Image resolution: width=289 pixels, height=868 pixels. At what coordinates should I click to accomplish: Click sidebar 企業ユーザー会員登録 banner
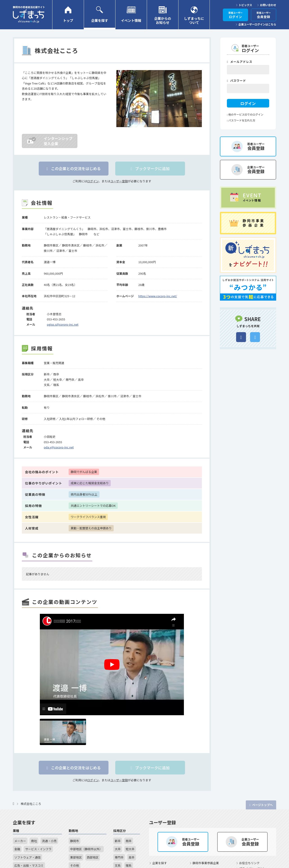248,169
